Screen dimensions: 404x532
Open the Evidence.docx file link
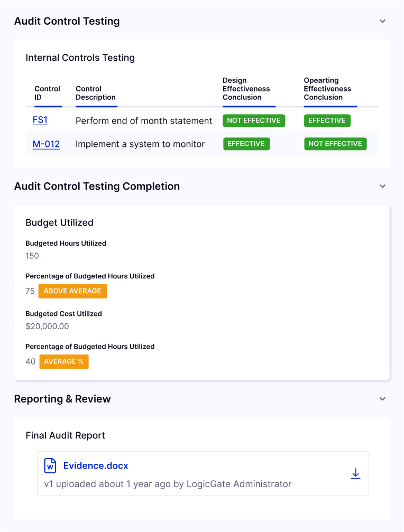[96, 465]
